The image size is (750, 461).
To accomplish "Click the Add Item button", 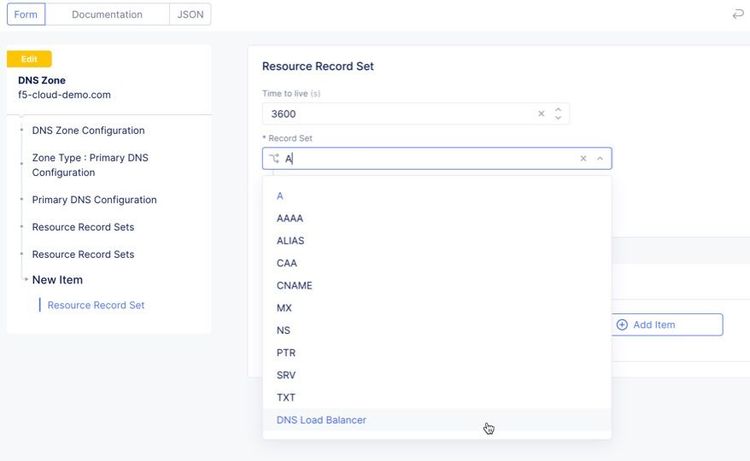I will click(x=666, y=325).
